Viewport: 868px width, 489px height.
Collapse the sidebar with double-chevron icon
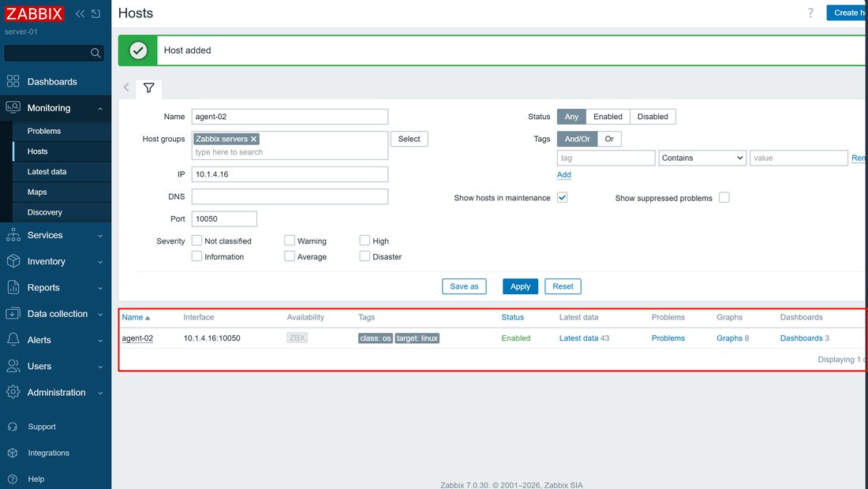point(80,14)
